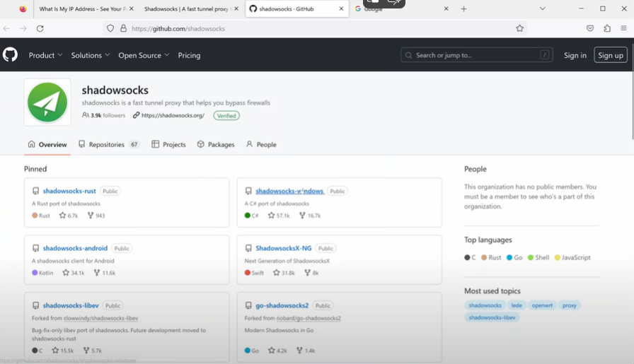
Task: Open the tracking protection shield icon
Action: point(110,28)
